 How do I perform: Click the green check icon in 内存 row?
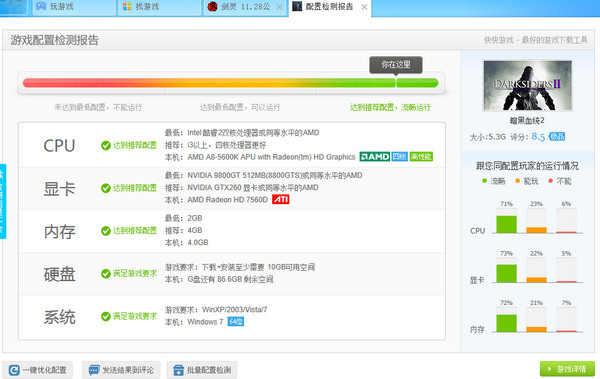[x=106, y=231]
